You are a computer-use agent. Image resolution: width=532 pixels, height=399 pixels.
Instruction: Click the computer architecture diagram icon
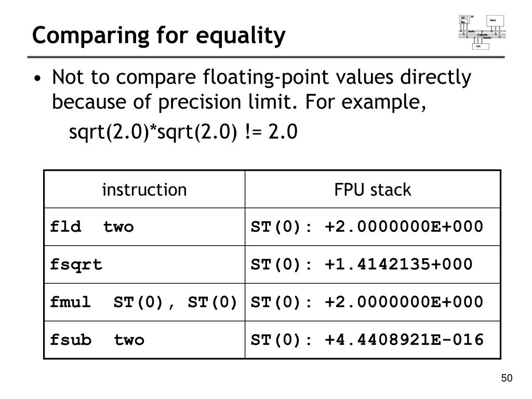[482, 32]
